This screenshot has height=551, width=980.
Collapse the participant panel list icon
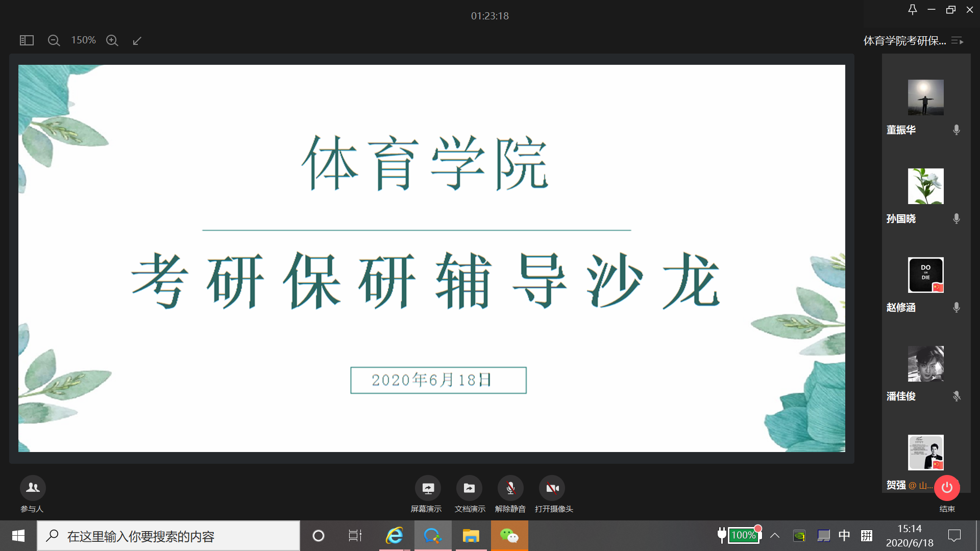[x=958, y=41]
